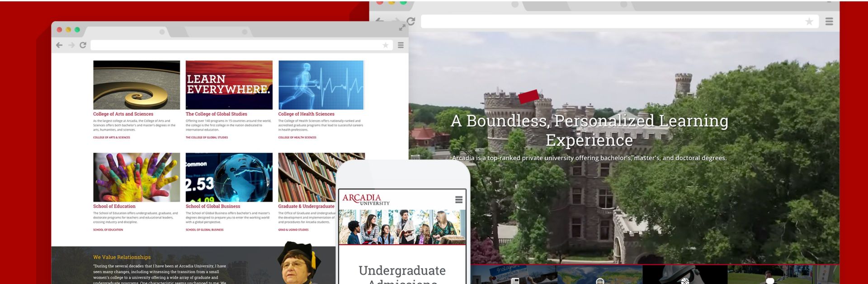Image resolution: width=868 pixels, height=284 pixels.
Task: Focus the address bar in the left browser
Action: pos(241,45)
